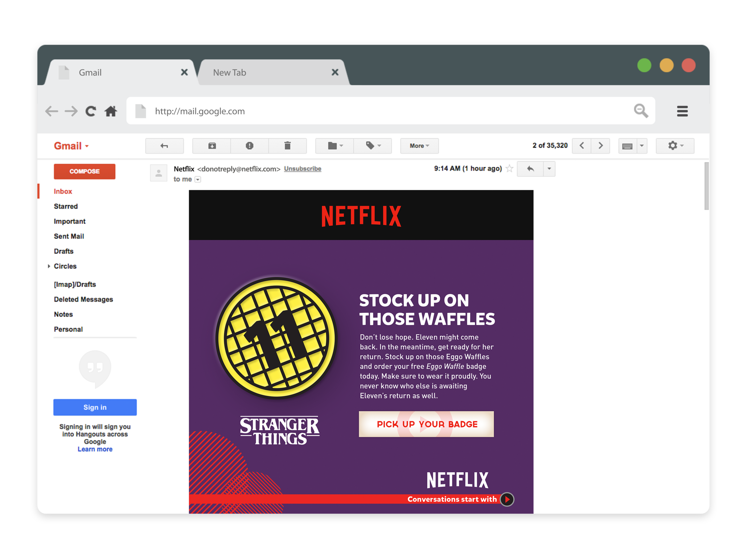Click the play icon after 'Conversations start with'
Viewport: 747px width, 560px height.
[x=507, y=499]
